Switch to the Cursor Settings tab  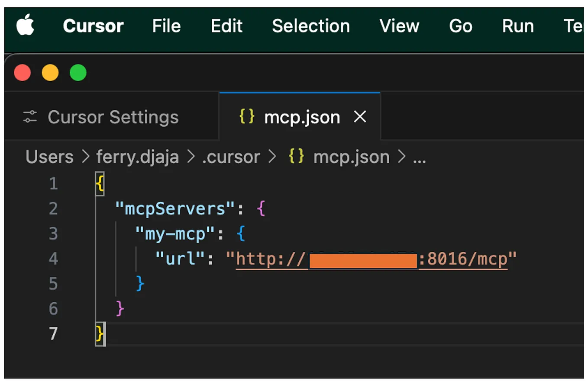click(x=113, y=116)
